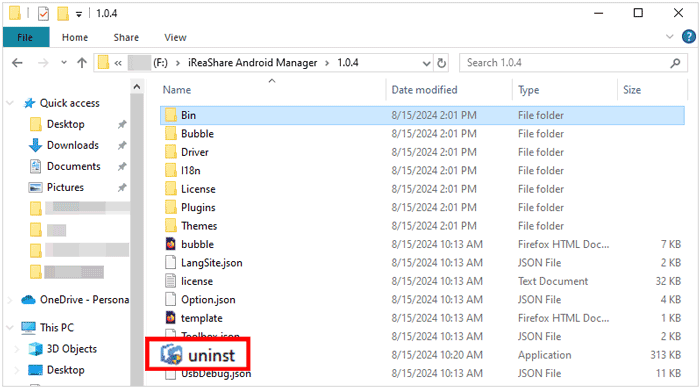Screen dimensions: 700x388
Task: Collapse the This PC tree node
Action: (10, 328)
